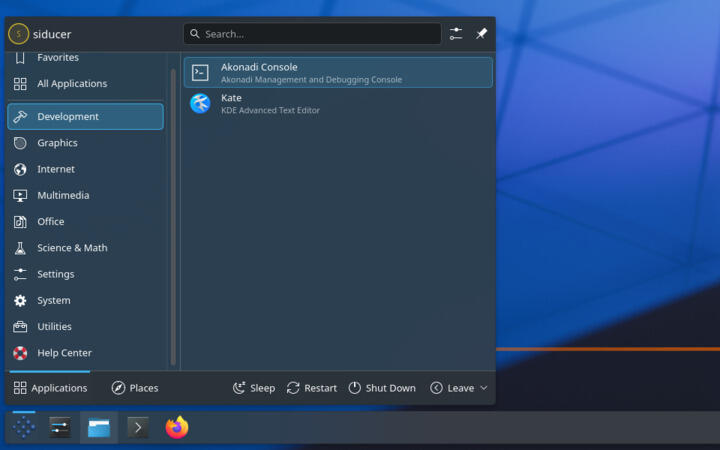Switch to the Places tab

pos(135,388)
